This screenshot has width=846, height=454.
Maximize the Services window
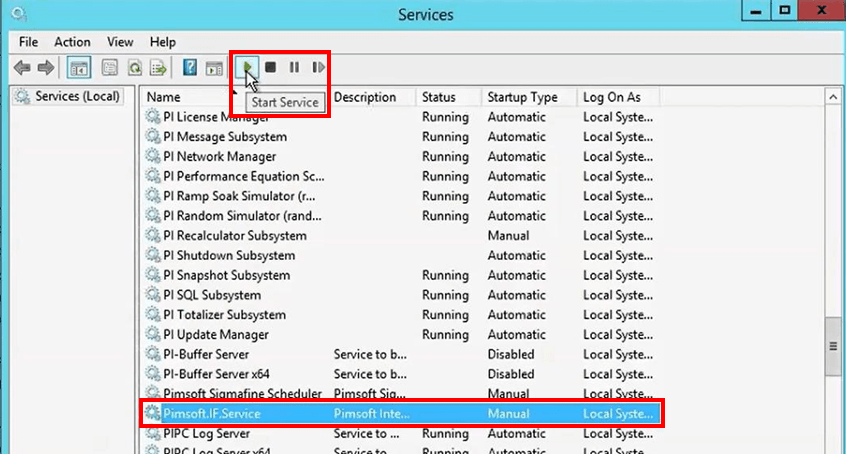click(784, 11)
